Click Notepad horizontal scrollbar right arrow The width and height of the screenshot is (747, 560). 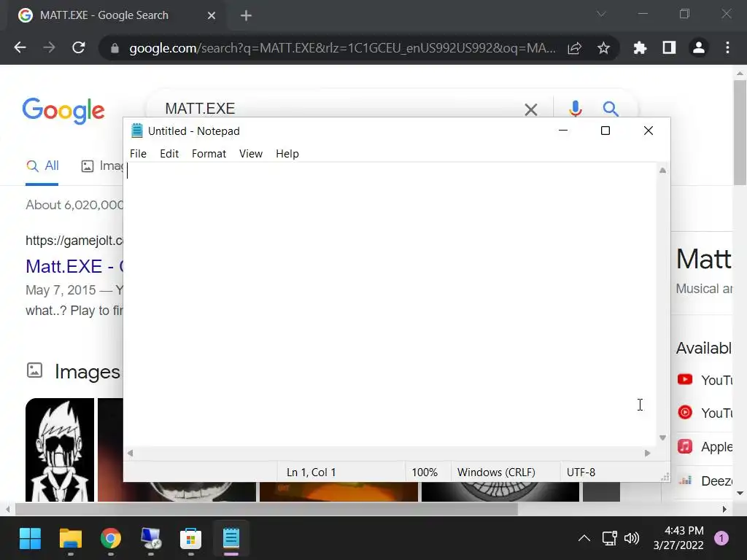(x=648, y=454)
